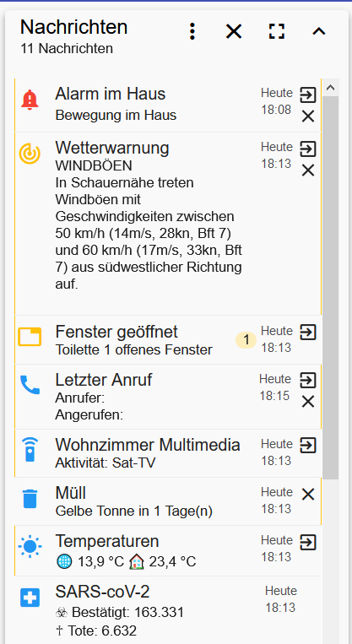
Task: Open the Fenster geöffnet link icon
Action: (x=308, y=332)
